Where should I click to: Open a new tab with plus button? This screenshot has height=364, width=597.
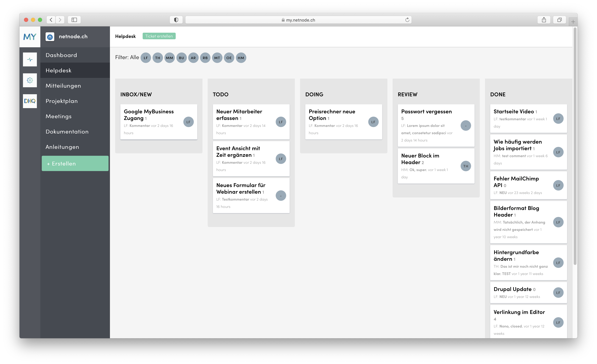(x=573, y=22)
